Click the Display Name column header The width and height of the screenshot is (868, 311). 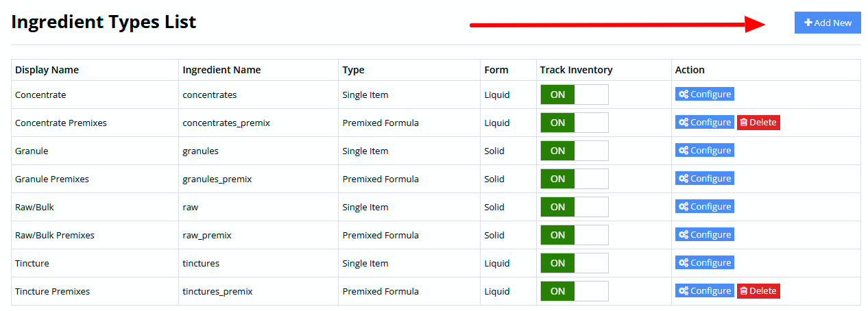point(47,70)
